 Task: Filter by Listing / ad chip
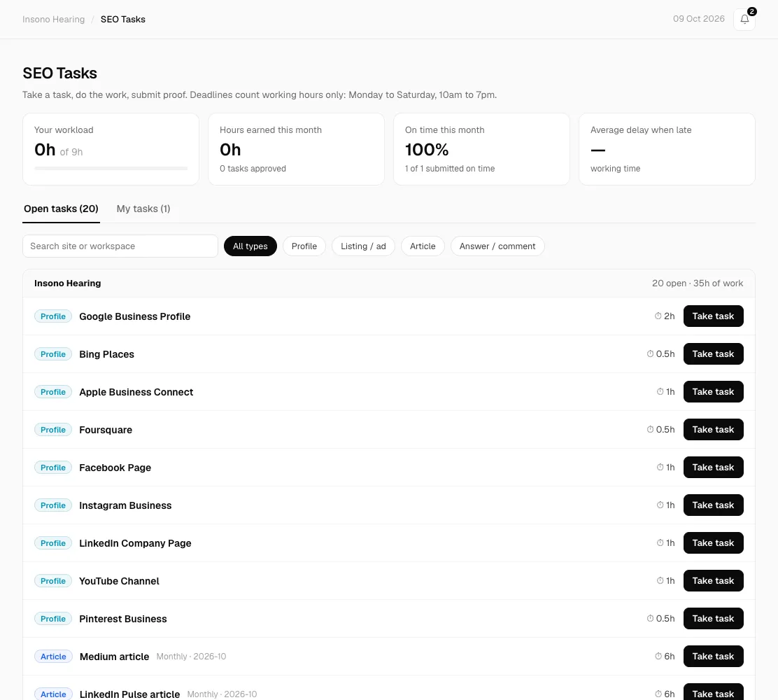click(x=363, y=246)
